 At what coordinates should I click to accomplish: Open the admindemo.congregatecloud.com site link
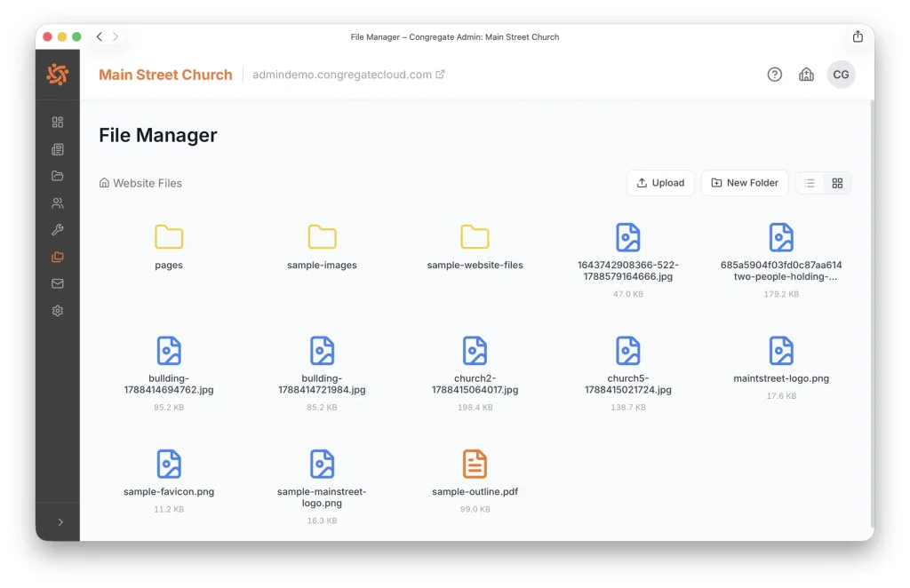click(x=348, y=75)
